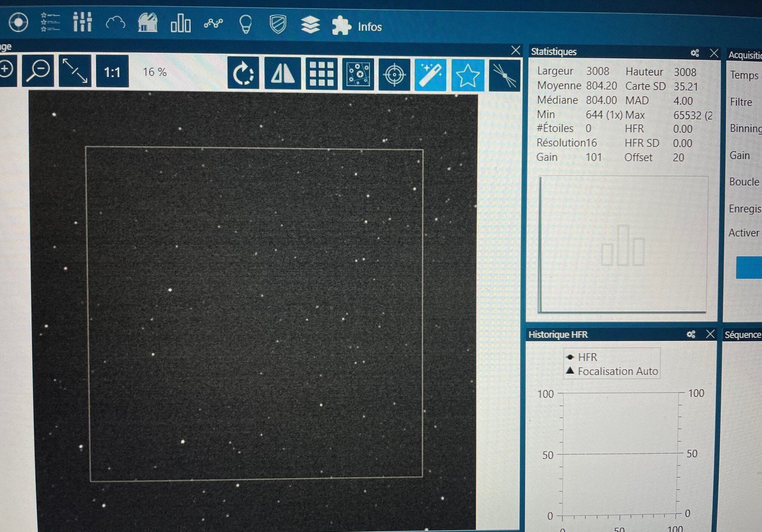Click the rotate image icon
This screenshot has width=762, height=532.
(x=243, y=73)
